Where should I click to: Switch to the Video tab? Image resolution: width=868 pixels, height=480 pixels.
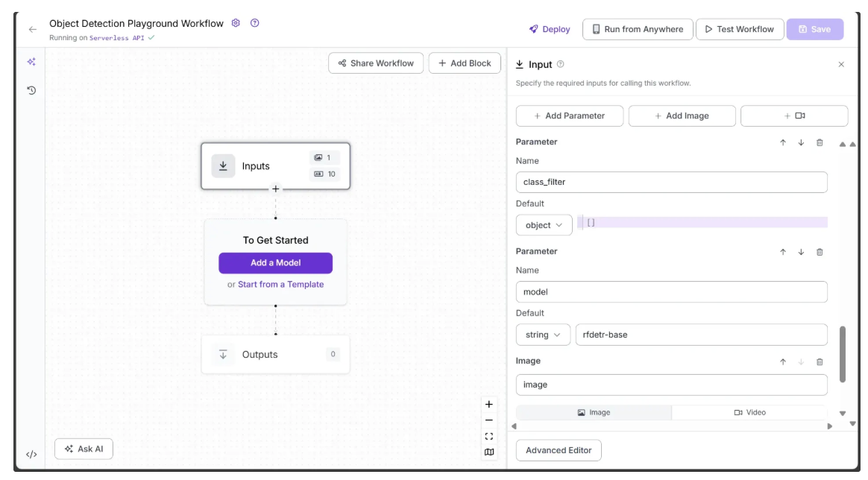click(x=749, y=412)
